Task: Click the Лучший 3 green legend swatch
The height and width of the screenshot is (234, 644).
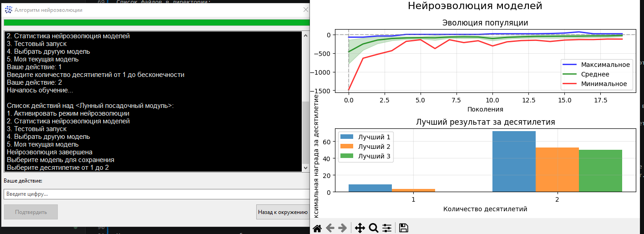Action: 347,156
